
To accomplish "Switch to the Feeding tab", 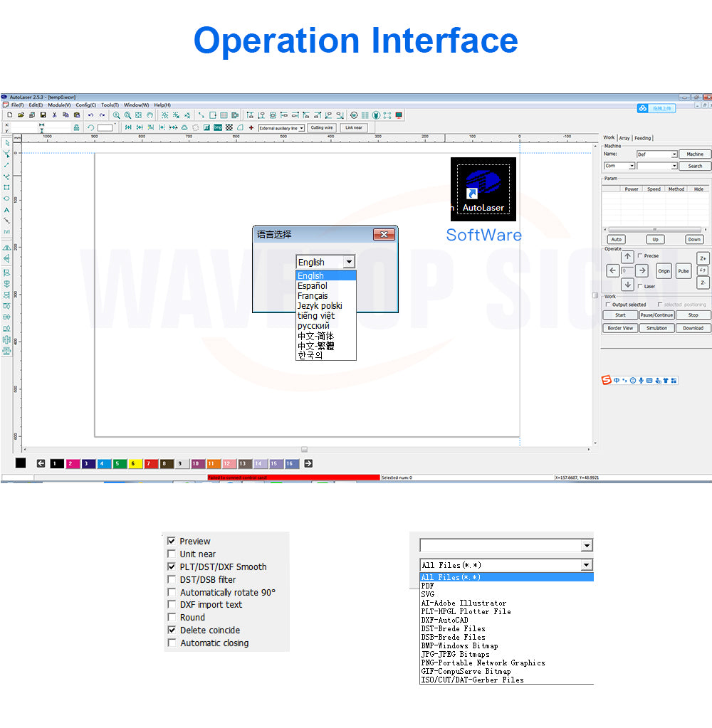I will tap(643, 138).
